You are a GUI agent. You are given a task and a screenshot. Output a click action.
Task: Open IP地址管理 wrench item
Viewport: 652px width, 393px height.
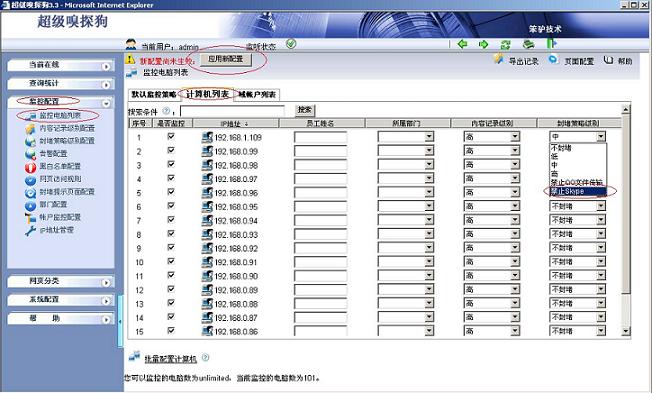pyautogui.click(x=50, y=230)
